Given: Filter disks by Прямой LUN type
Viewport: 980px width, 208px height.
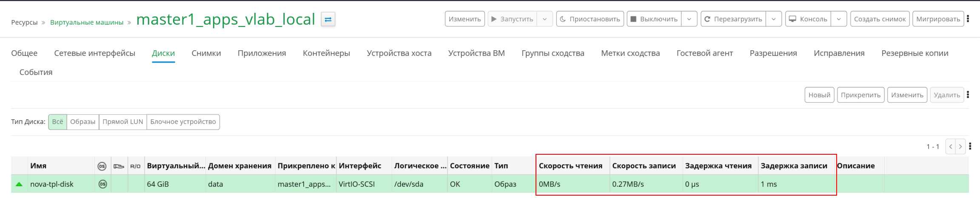Looking at the screenshot, I should (122, 122).
